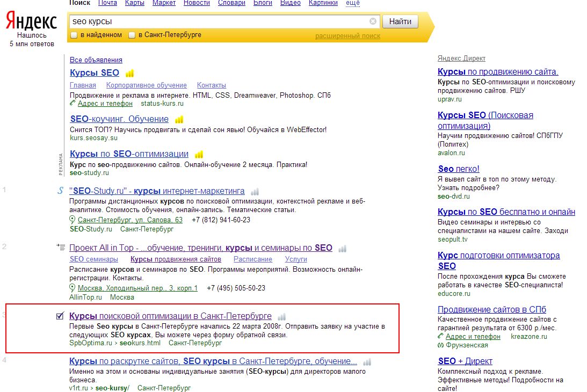Clear the search query with the X icon

[x=373, y=21]
